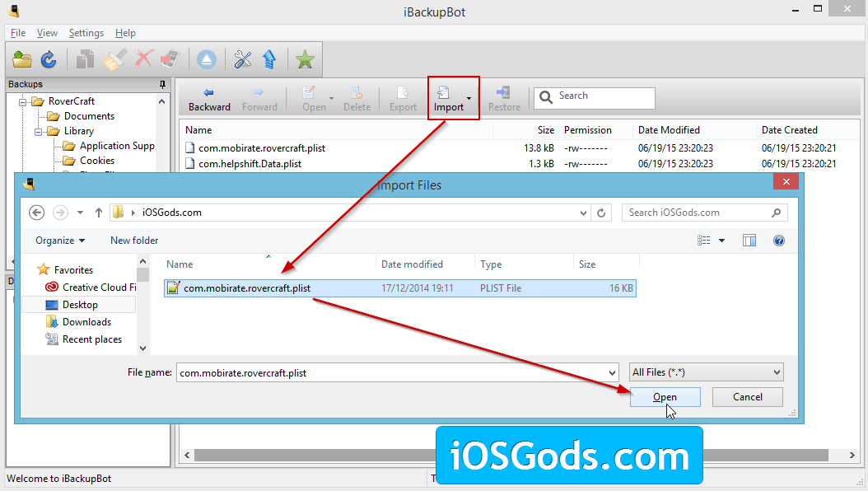868x491 pixels.
Task: Open the Settings menu
Action: (x=86, y=33)
